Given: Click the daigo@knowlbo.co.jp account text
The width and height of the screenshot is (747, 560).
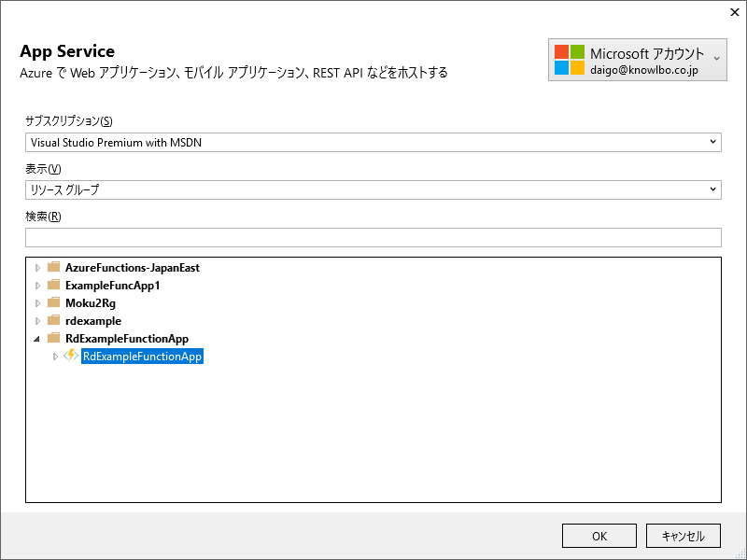Looking at the screenshot, I should coord(644,71).
